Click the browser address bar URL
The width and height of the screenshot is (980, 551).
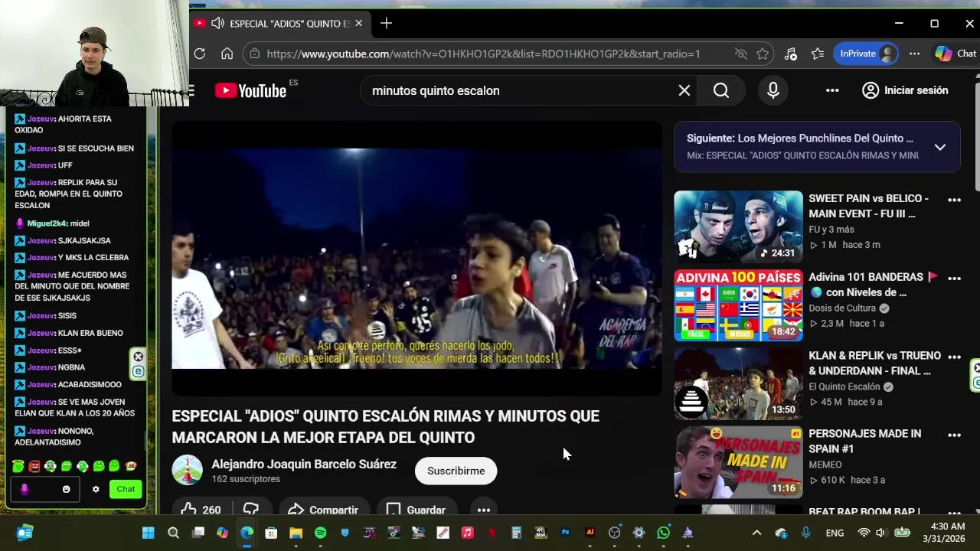483,54
